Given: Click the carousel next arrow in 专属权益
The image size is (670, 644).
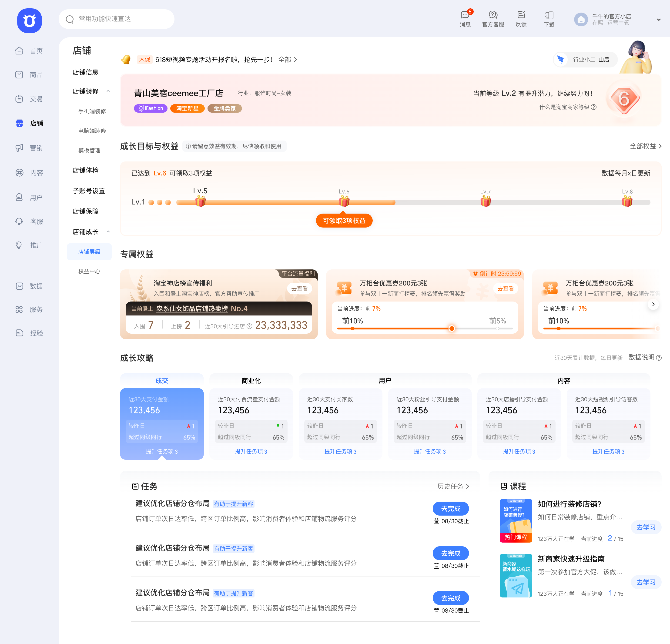Looking at the screenshot, I should point(653,304).
